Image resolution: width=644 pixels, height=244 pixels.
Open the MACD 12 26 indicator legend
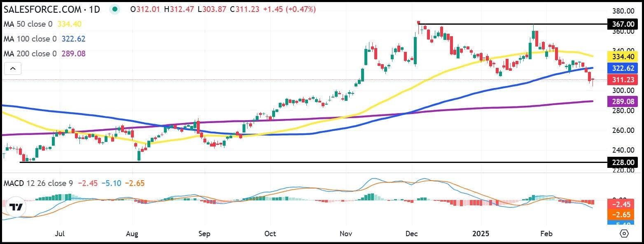(38, 183)
